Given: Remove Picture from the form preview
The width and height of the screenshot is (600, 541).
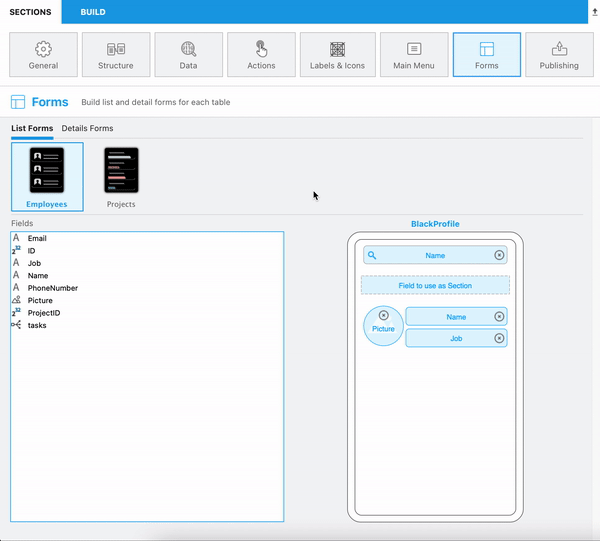Looking at the screenshot, I should point(383,315).
